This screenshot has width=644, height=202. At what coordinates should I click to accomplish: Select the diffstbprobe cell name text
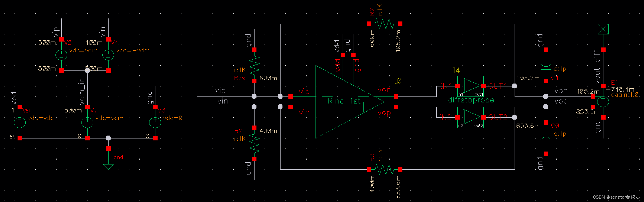click(x=471, y=100)
